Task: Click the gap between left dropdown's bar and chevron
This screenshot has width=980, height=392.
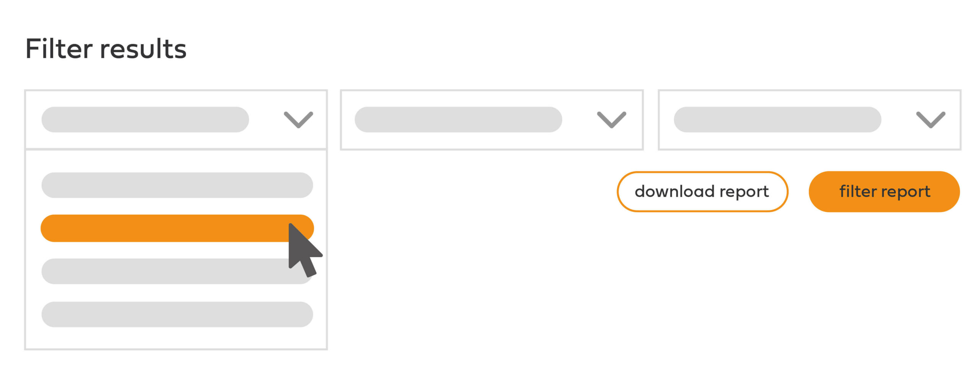Action: pyautogui.click(x=266, y=119)
